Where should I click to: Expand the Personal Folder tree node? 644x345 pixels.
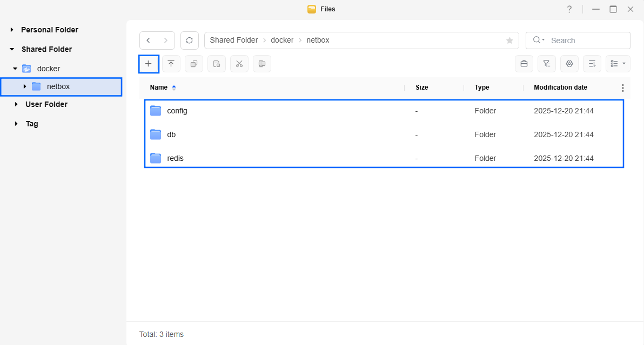pos(12,30)
